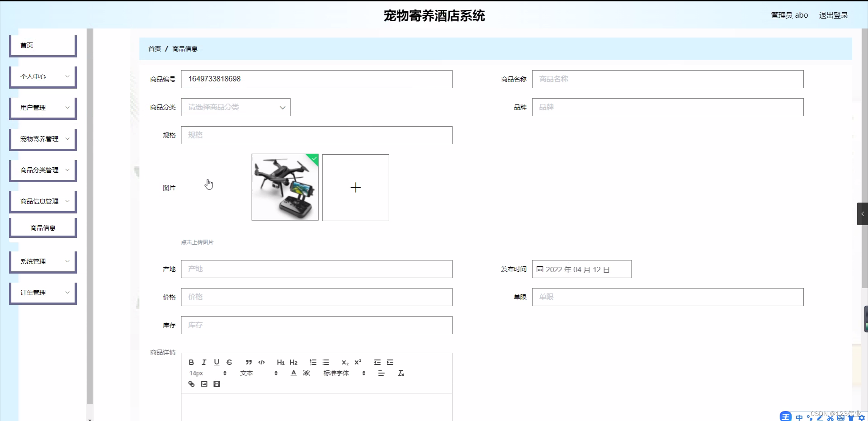Select the blockquote icon in the editor
This screenshot has width=868, height=421.
pyautogui.click(x=249, y=362)
